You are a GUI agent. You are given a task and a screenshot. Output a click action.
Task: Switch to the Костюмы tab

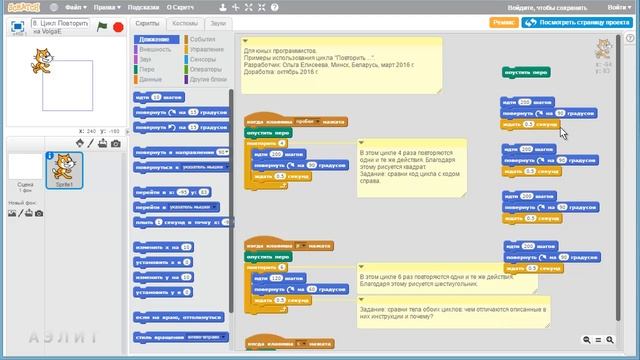185,23
